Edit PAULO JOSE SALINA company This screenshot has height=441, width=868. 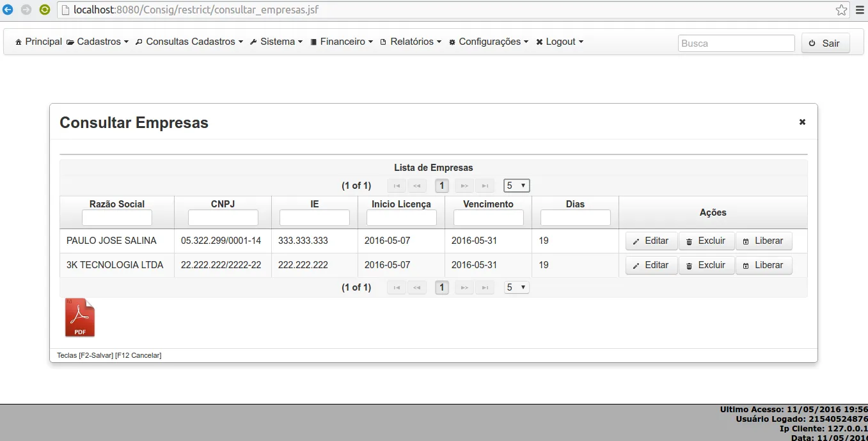click(651, 241)
